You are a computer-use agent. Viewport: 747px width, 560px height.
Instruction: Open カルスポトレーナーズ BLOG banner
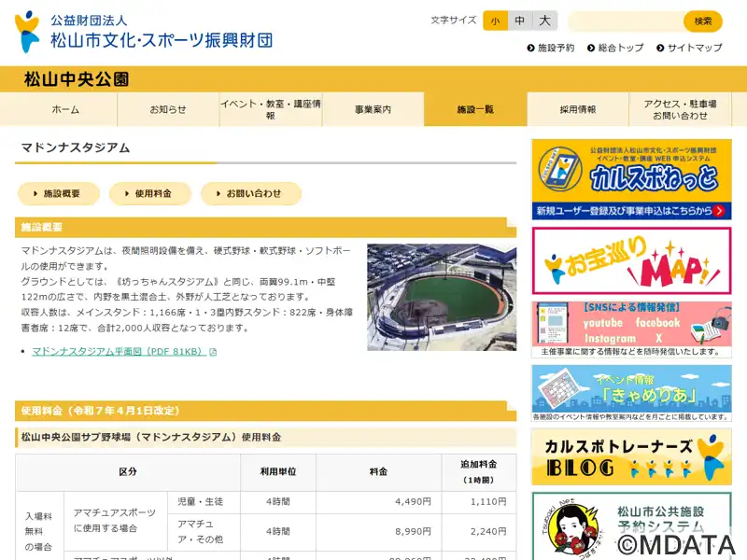tap(632, 457)
